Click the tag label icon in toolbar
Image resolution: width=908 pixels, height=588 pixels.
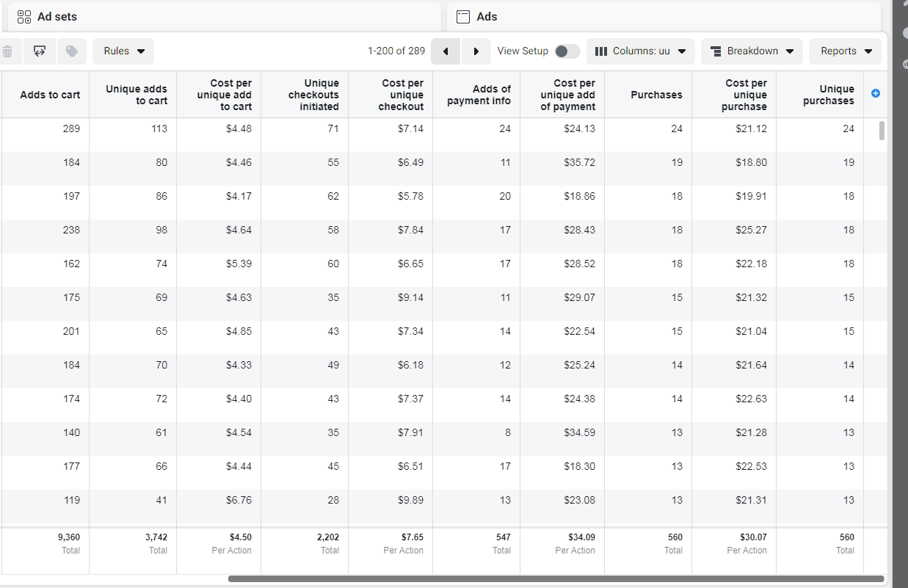(x=71, y=51)
